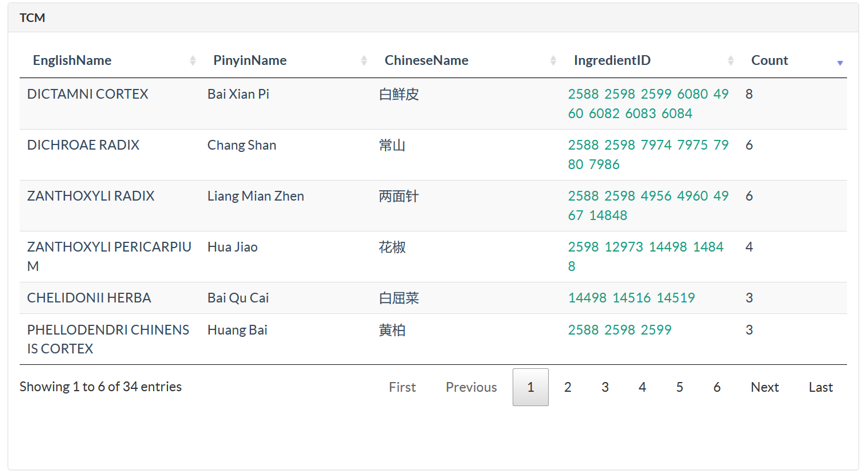
Task: Go to page 2 of results
Action: (x=568, y=387)
